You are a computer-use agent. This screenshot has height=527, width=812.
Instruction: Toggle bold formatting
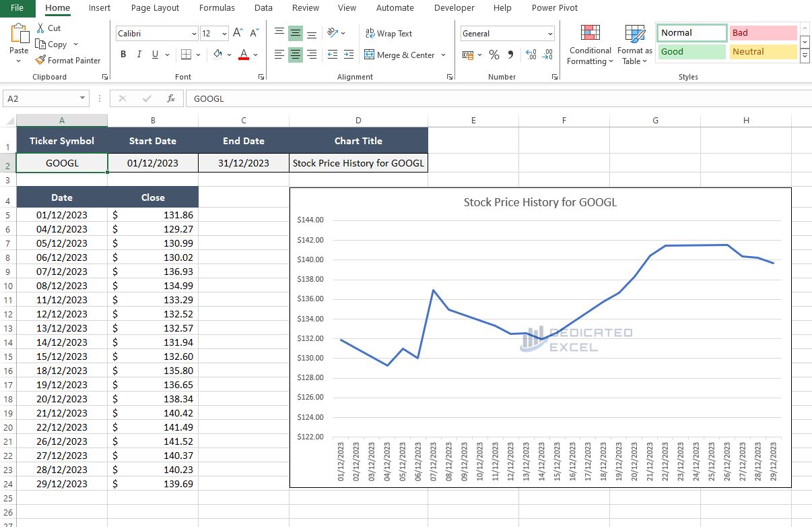coord(123,54)
